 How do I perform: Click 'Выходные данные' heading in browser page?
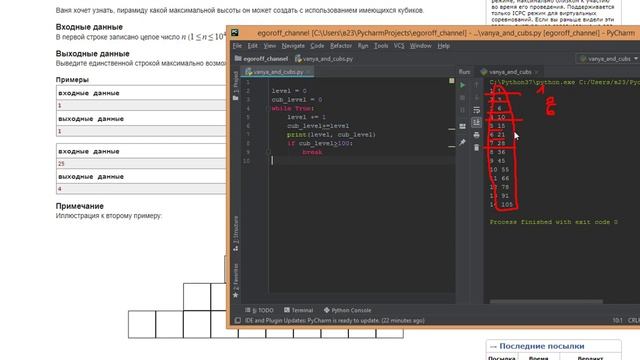[x=93, y=53]
